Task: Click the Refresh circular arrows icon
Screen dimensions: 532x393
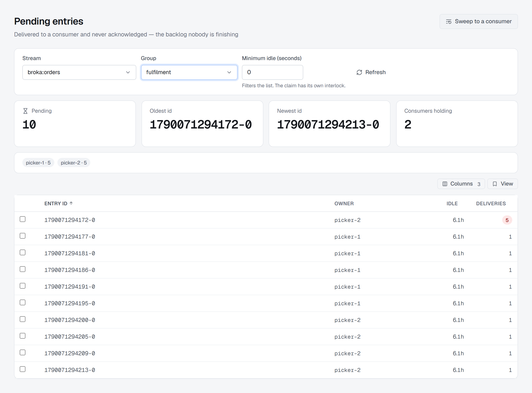Action: pyautogui.click(x=359, y=72)
